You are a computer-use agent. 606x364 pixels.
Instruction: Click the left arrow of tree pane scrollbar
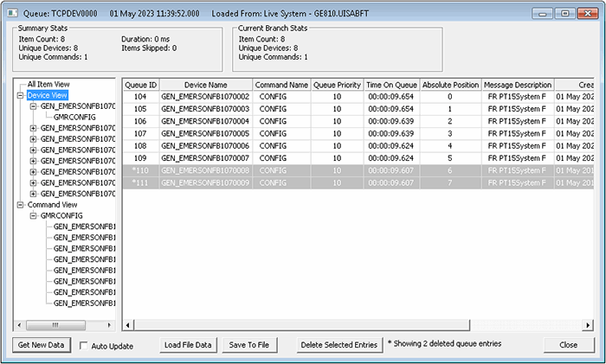click(19, 325)
